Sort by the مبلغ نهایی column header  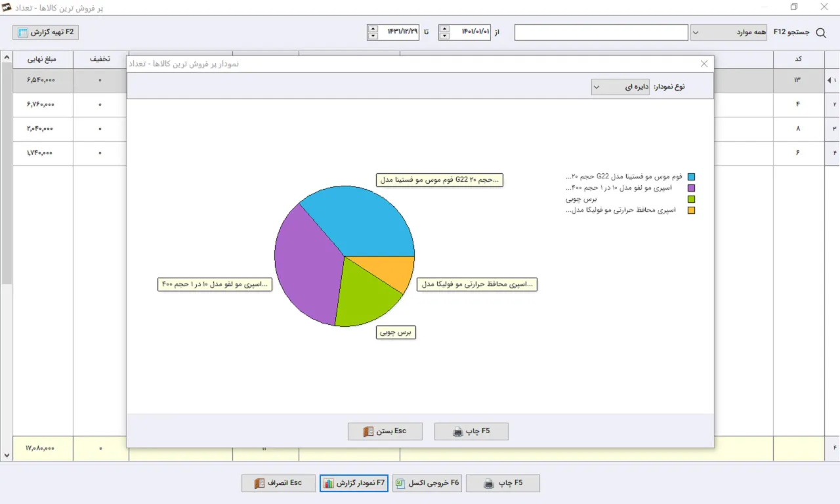click(x=43, y=59)
